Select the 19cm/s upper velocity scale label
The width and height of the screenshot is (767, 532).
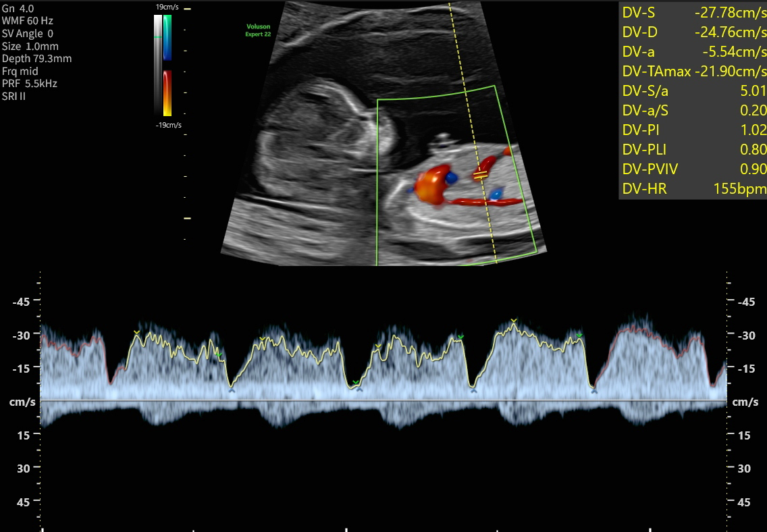tap(167, 6)
